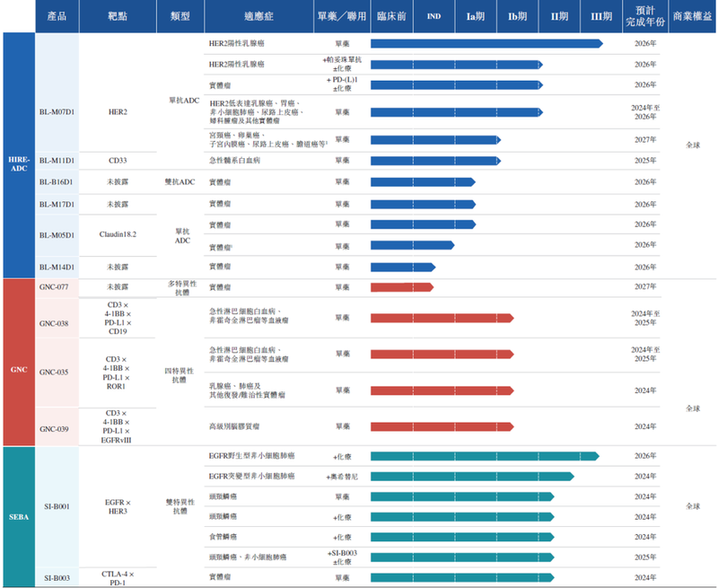
Task: Select the Claudin18.2 target cell
Action: [118, 233]
